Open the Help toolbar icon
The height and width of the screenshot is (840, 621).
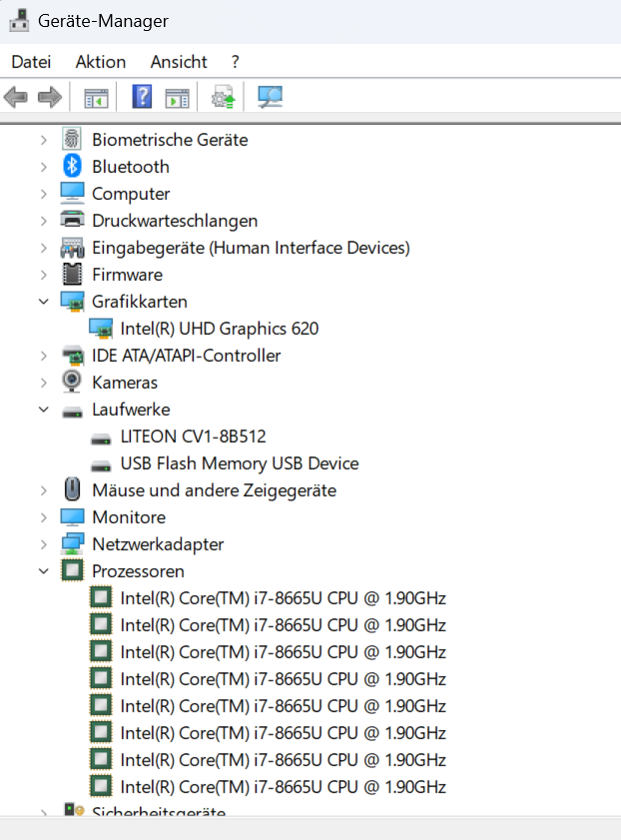pos(142,97)
